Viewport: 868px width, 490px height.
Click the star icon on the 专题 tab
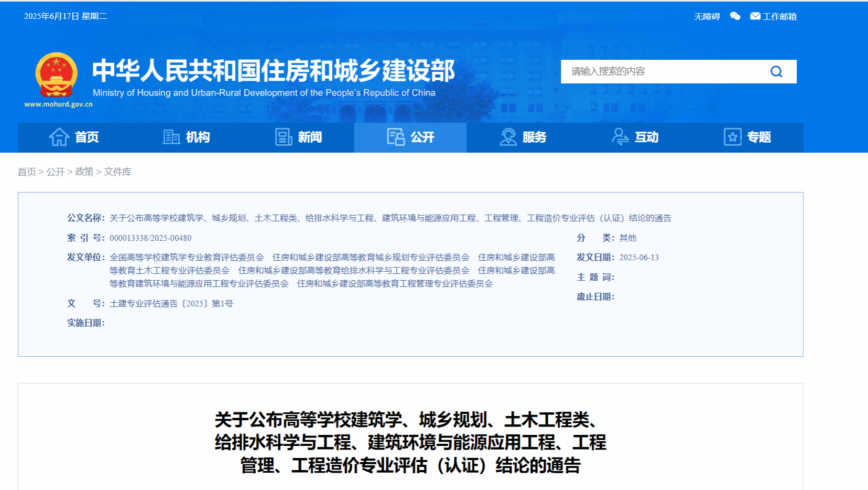[x=732, y=136]
